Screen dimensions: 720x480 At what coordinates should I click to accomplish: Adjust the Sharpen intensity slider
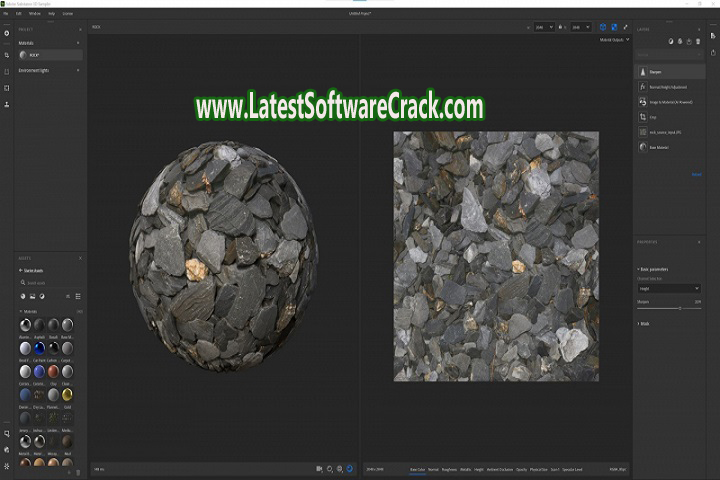tap(680, 308)
